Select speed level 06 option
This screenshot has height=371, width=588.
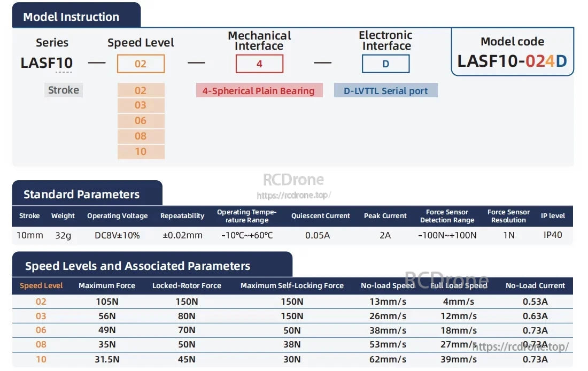point(141,121)
